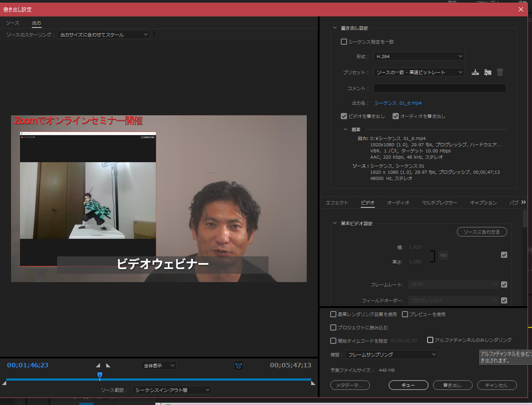The height and width of the screenshot is (405, 532).
Task: Open the frame sampling interpolation dropdown
Action: click(x=392, y=354)
